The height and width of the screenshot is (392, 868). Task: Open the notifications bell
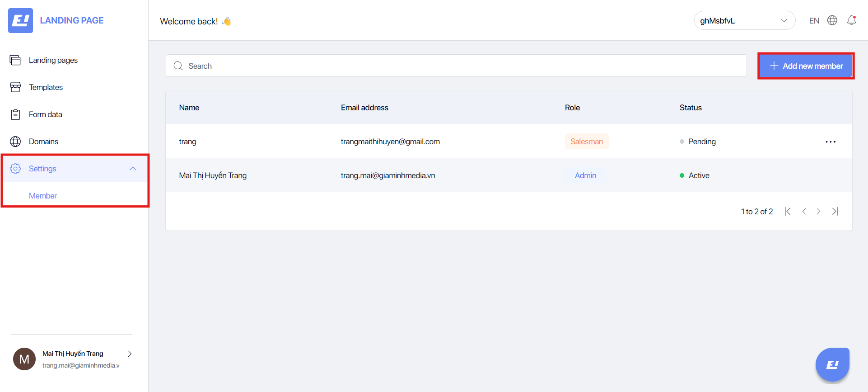coord(851,20)
